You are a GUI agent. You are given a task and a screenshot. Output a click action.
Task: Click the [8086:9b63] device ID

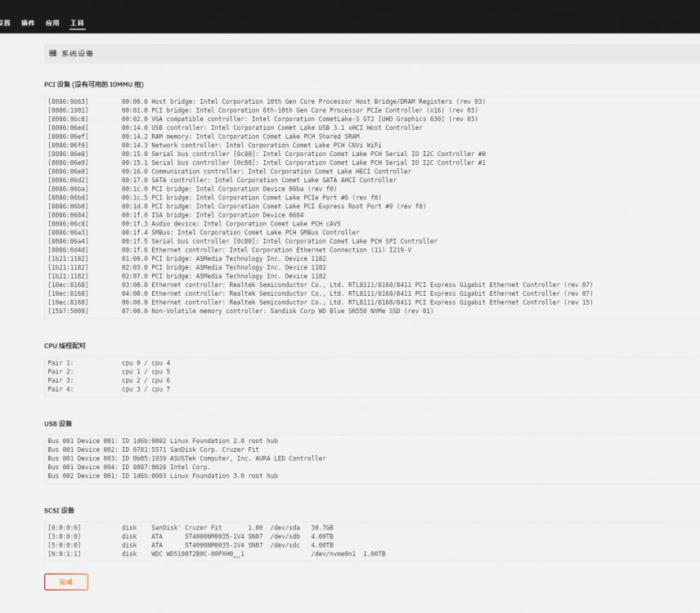pos(68,101)
